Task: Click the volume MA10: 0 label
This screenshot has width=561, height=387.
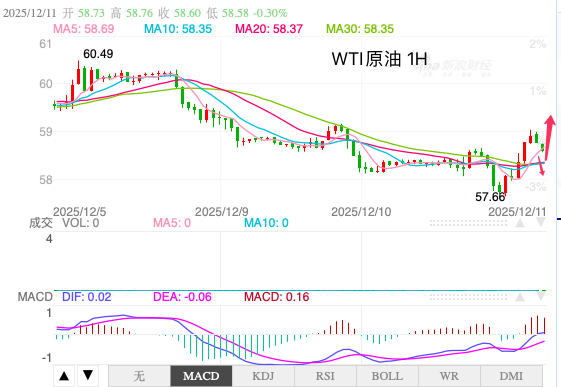Action: coord(266,223)
